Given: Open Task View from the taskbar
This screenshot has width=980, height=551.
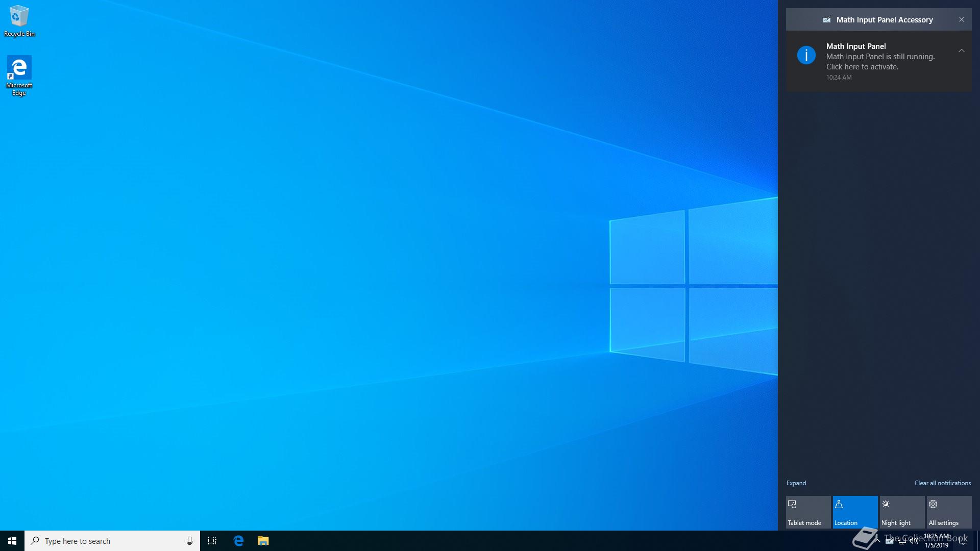Looking at the screenshot, I should pyautogui.click(x=212, y=541).
